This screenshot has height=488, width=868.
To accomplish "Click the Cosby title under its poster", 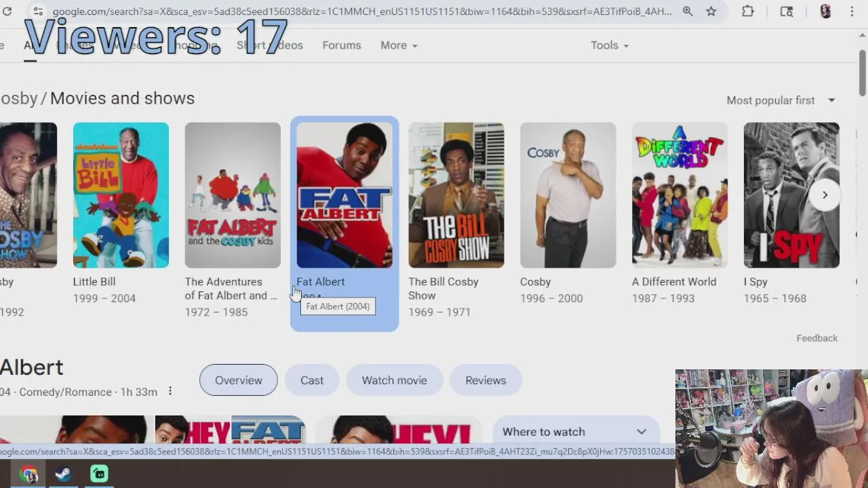I will (x=535, y=282).
